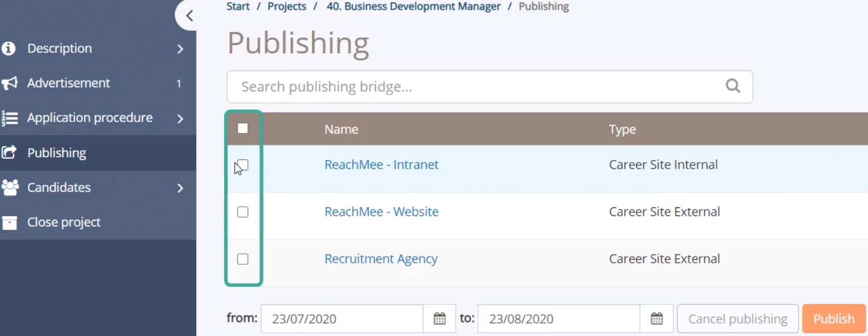This screenshot has width=868, height=336.
Task: Expand the Description submenu arrow
Action: (x=180, y=49)
